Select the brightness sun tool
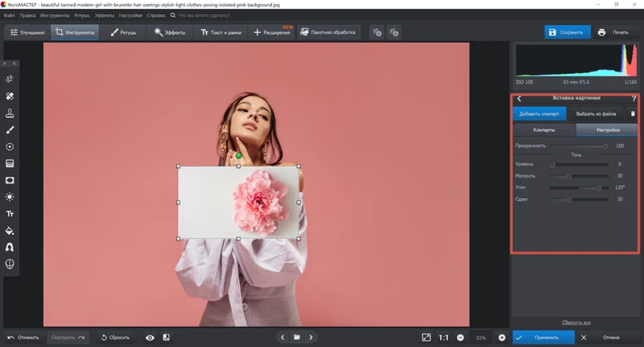The height and width of the screenshot is (347, 644). (10, 197)
